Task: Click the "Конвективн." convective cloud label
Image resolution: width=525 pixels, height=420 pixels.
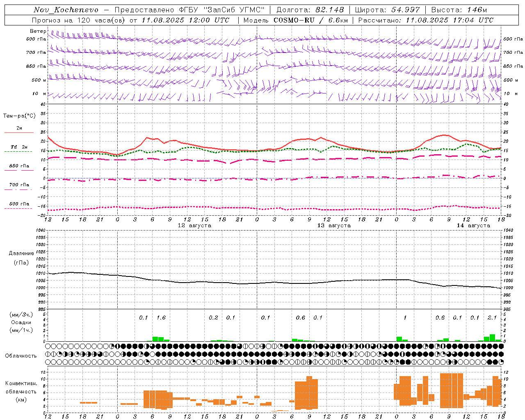Action: pos(21,383)
